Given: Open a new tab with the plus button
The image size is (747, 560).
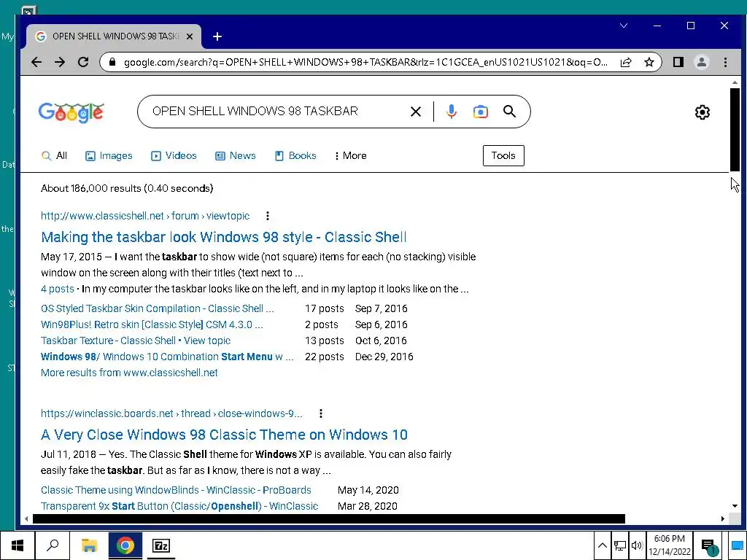Looking at the screenshot, I should [x=217, y=36].
